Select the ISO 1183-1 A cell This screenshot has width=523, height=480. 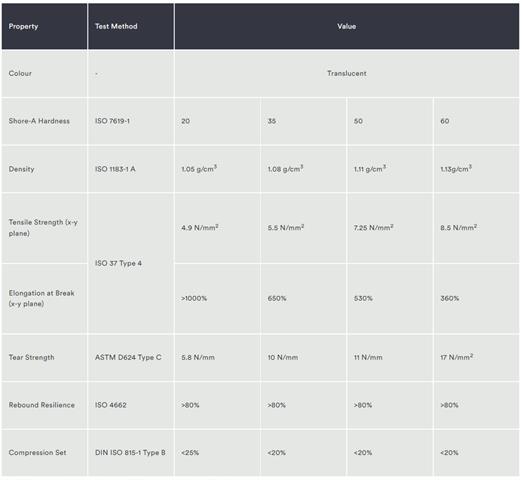tap(131, 169)
